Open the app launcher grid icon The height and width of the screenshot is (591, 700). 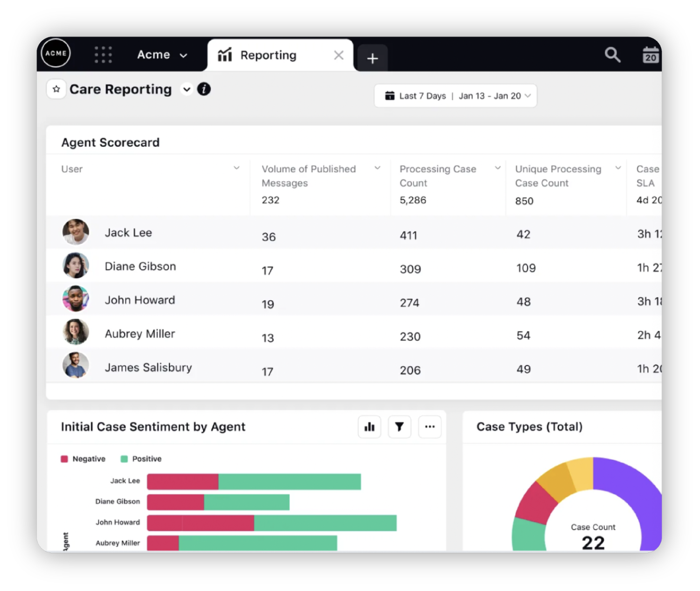point(103,55)
